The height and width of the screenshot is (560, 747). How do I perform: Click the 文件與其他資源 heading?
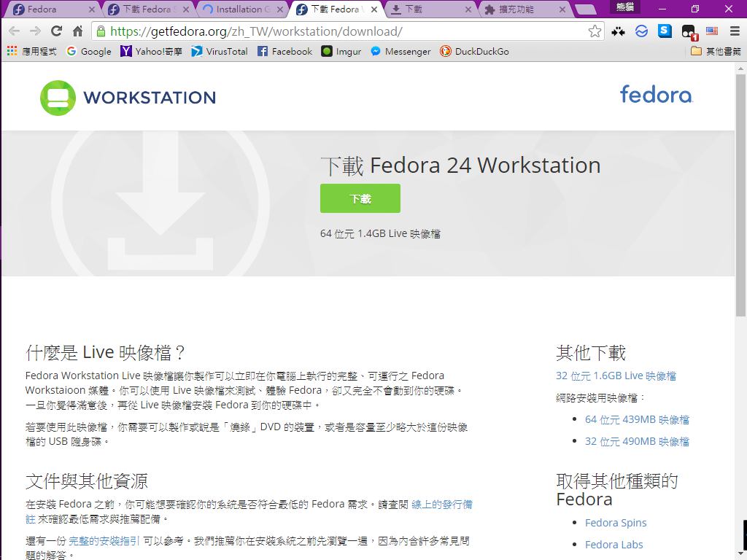[87, 481]
